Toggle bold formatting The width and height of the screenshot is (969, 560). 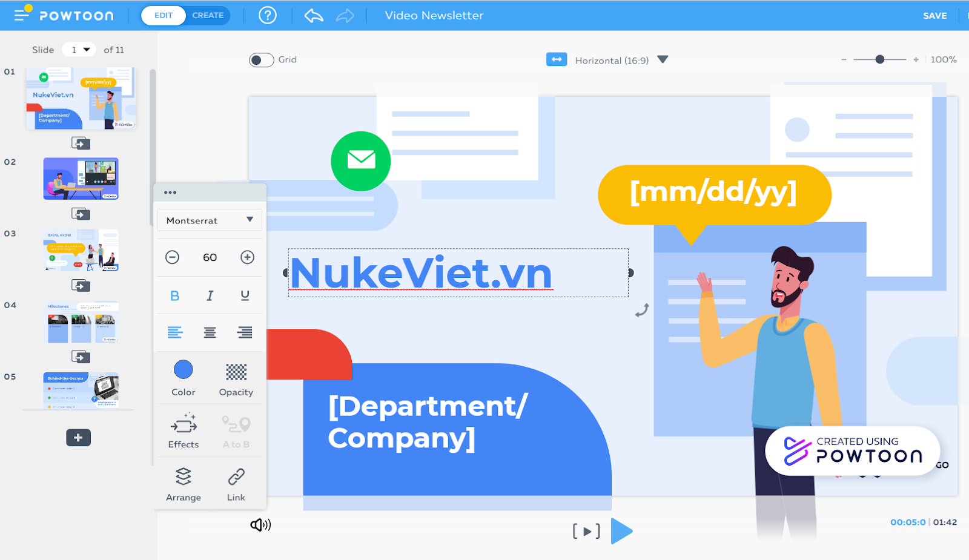tap(175, 295)
